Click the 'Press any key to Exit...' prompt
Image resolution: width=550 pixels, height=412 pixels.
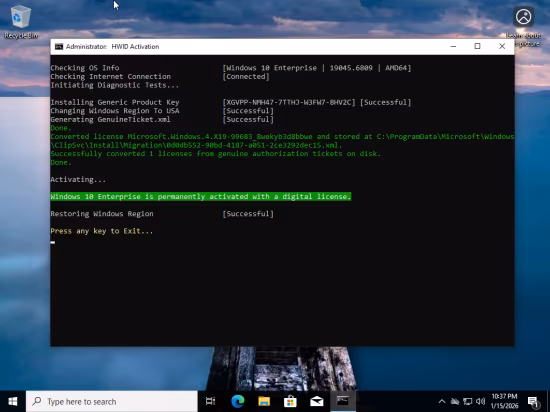tap(102, 231)
